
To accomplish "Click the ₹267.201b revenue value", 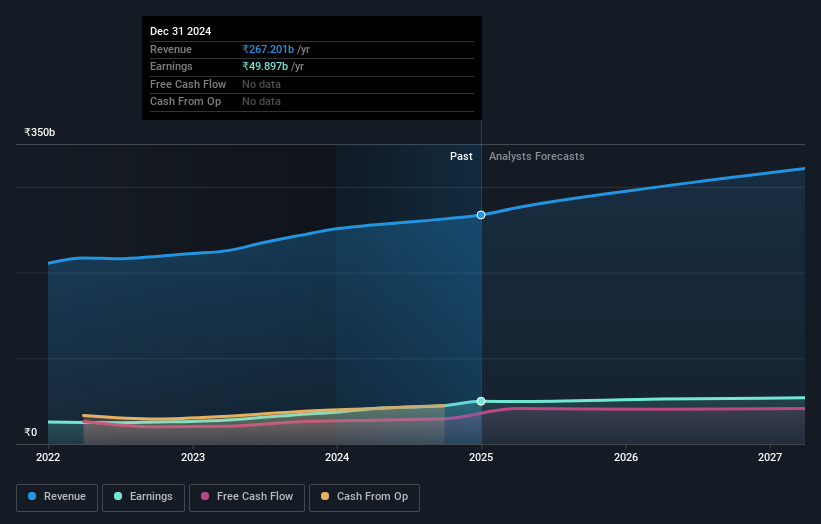I will tap(268, 49).
